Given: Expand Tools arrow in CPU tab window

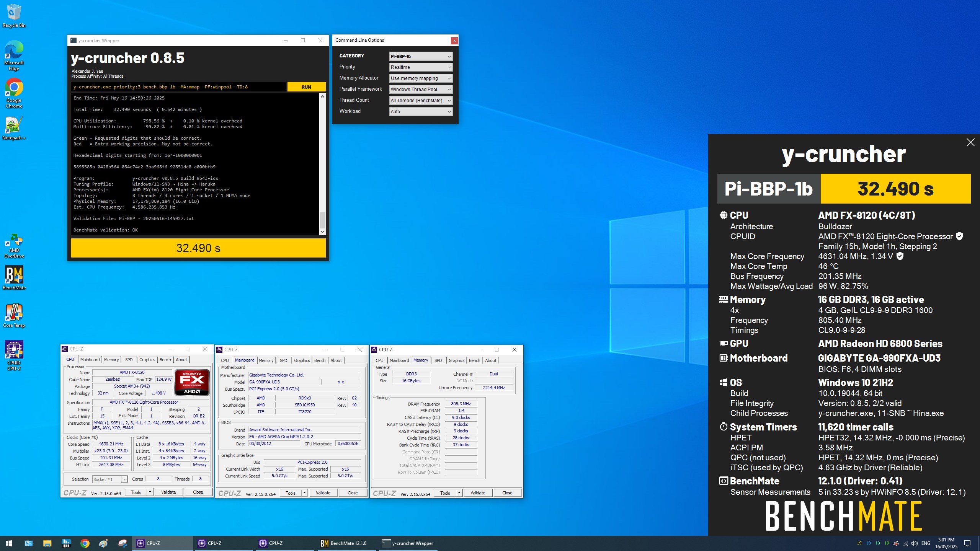Looking at the screenshot, I should tap(150, 492).
